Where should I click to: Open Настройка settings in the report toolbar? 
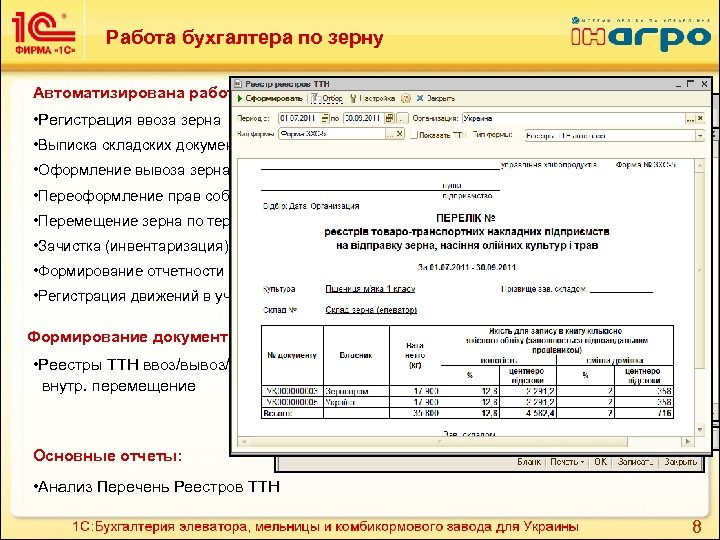[x=372, y=98]
